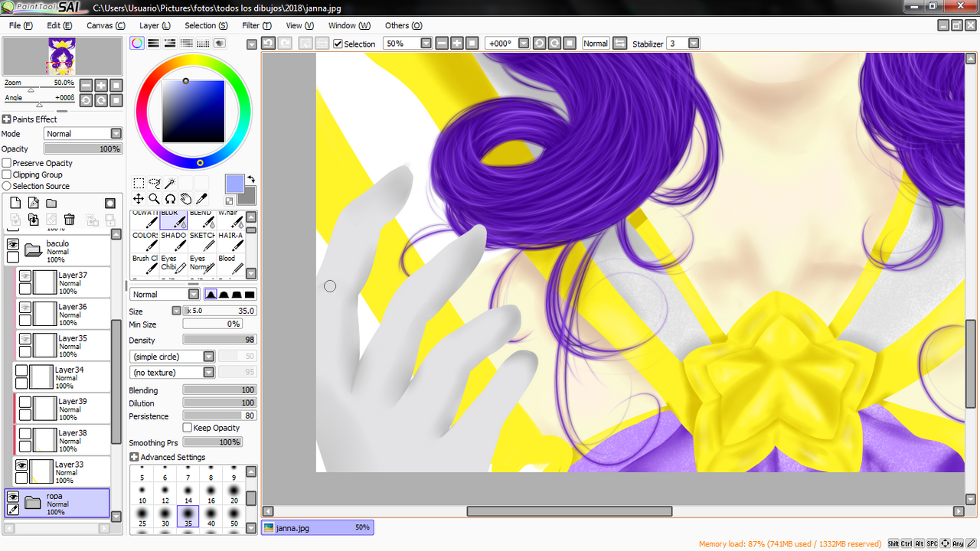980x551 pixels.
Task: Select the Rotate canvas tool
Action: pos(170,199)
